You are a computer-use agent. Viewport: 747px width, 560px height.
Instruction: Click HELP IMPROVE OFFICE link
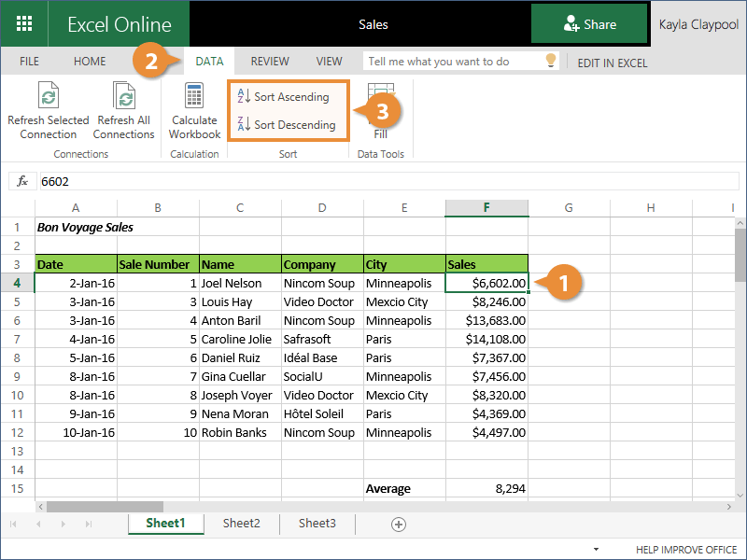[x=686, y=551]
